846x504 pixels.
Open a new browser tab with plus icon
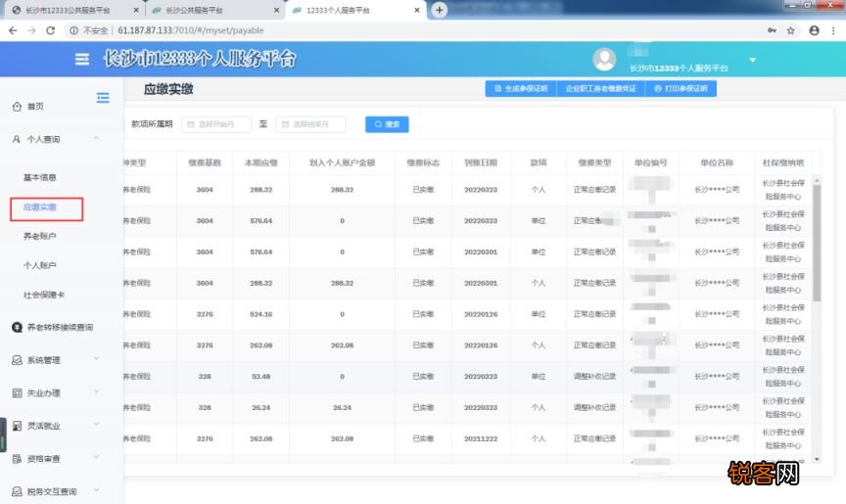[440, 10]
